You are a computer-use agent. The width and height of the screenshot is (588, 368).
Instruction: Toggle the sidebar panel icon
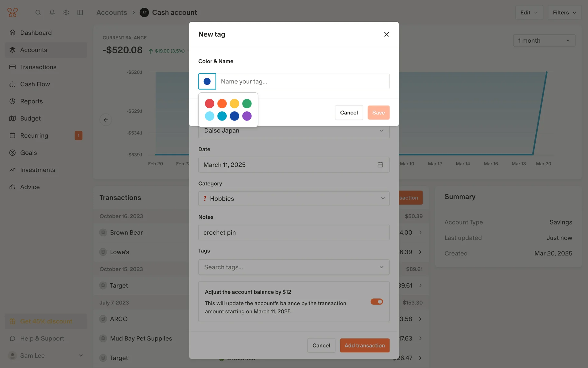pos(80,13)
